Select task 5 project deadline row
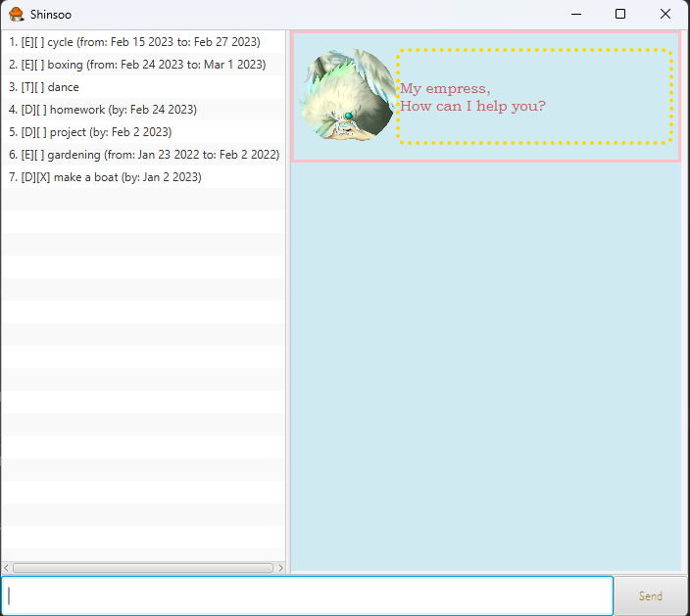Screen dimensions: 690x616 click(143, 132)
